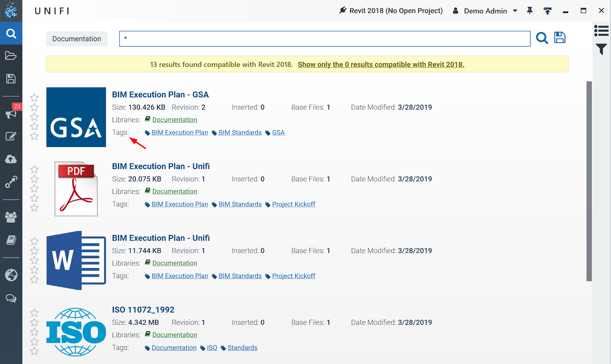Screen dimensions: 611x364
Task: Open the satellite tool icon in sidebar
Action: (11, 182)
